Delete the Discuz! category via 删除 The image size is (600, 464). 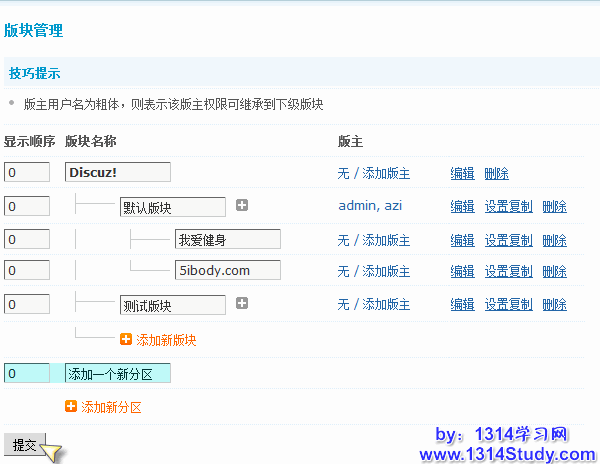click(496, 173)
